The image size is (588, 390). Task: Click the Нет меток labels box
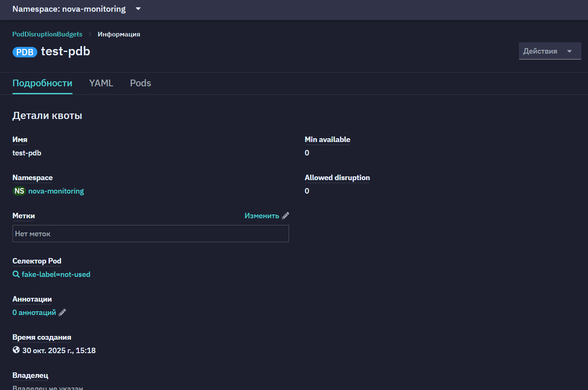(151, 234)
